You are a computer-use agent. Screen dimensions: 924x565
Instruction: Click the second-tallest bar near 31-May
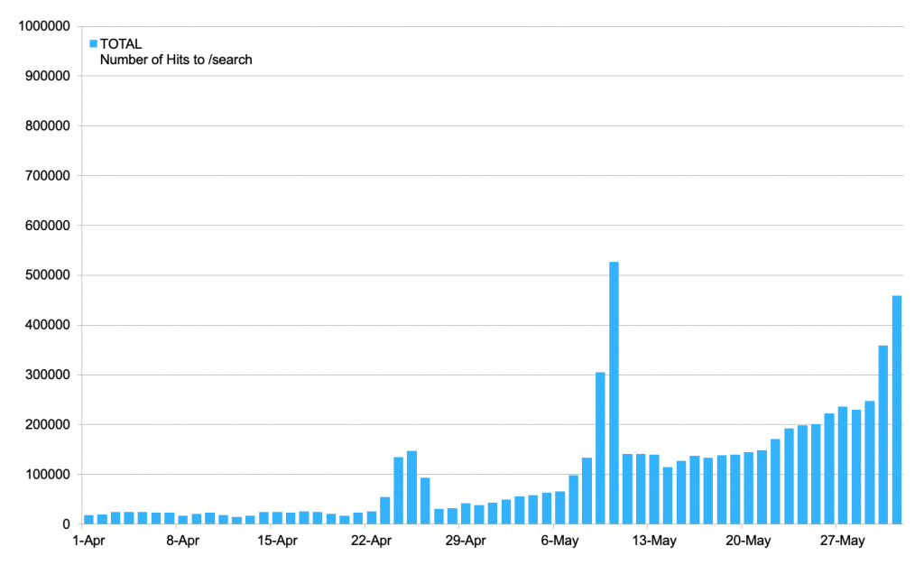[x=884, y=433]
